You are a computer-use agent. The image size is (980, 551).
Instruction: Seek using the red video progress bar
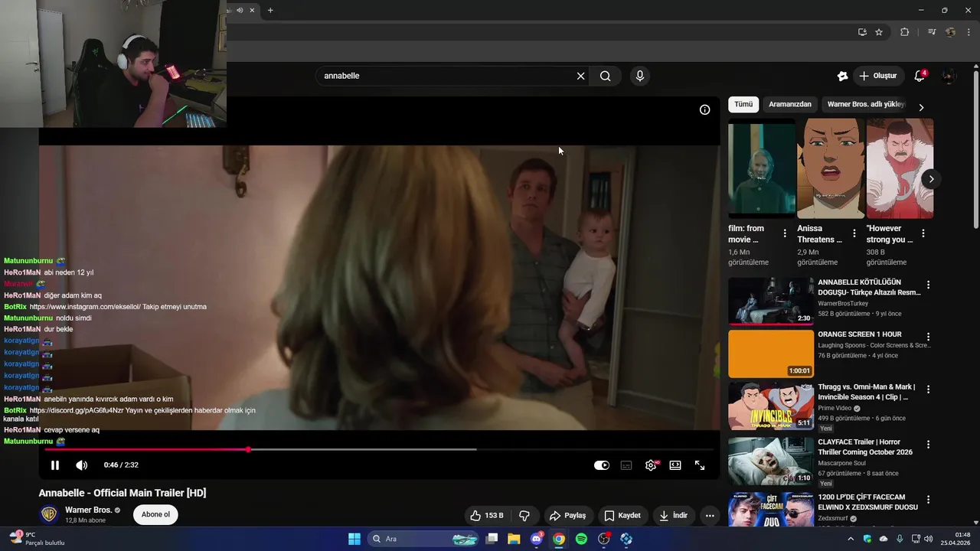(x=379, y=449)
